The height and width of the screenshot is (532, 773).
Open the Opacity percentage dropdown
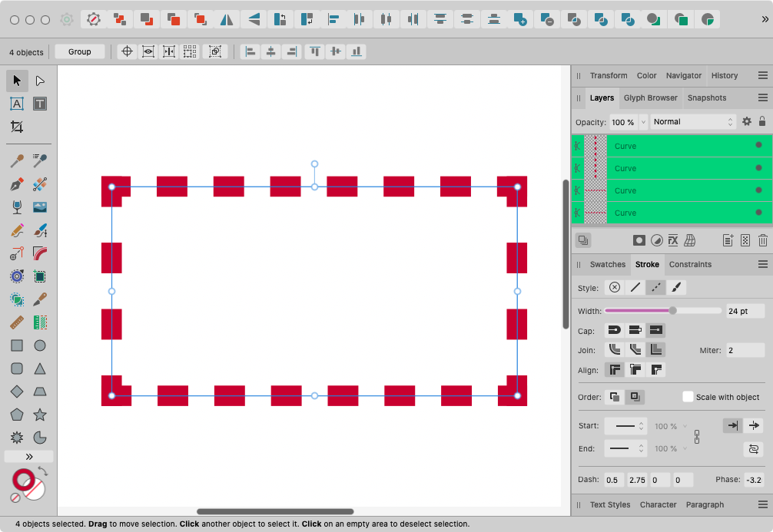click(x=643, y=121)
